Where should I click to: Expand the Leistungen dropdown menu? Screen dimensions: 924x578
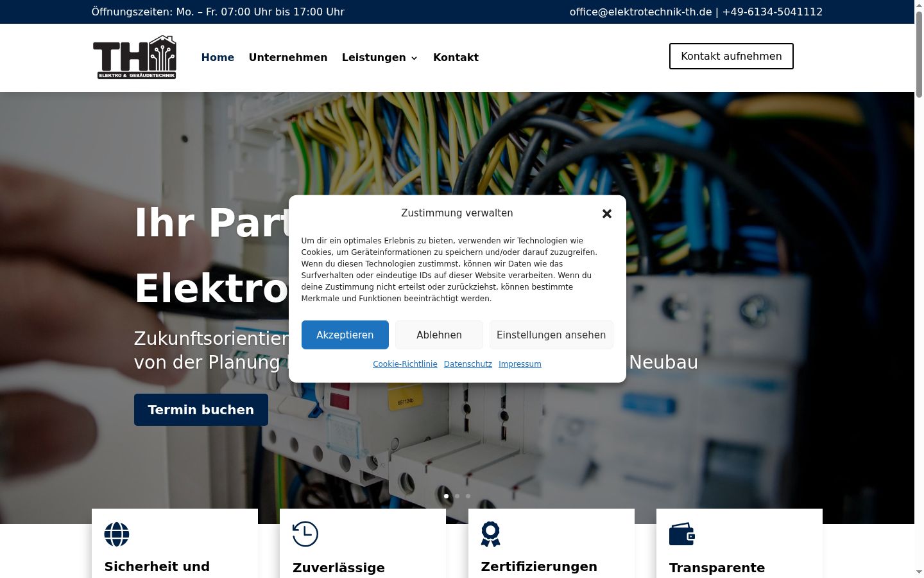[380, 58]
